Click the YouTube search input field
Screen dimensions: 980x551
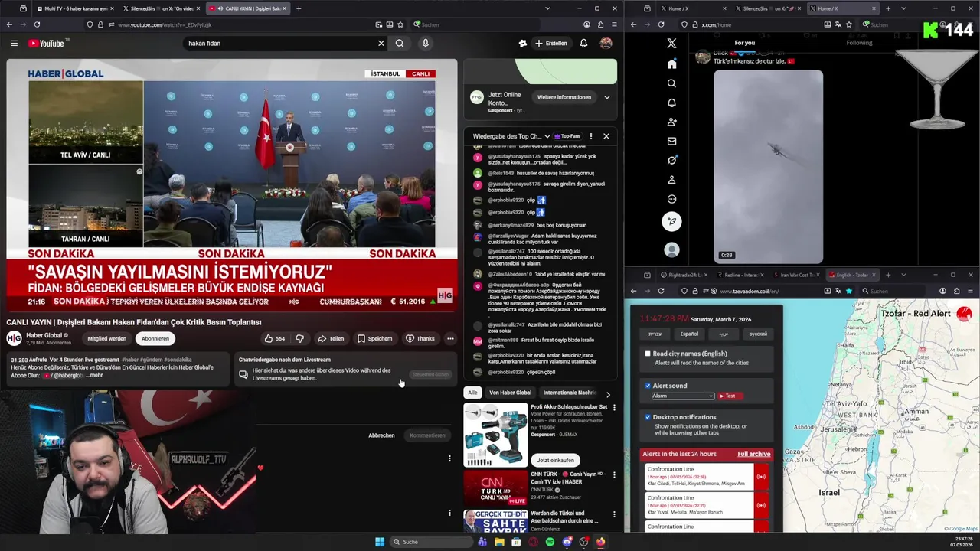(279, 44)
